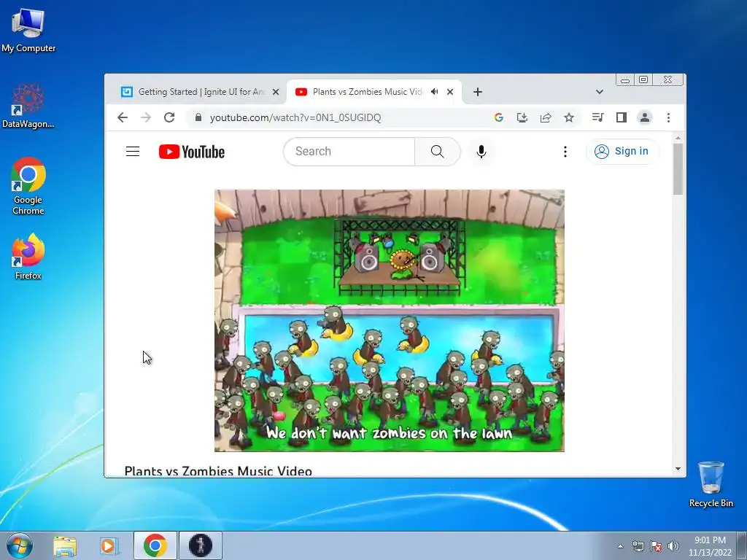
Task: Open the tab search dropdown chevron
Action: pos(600,92)
